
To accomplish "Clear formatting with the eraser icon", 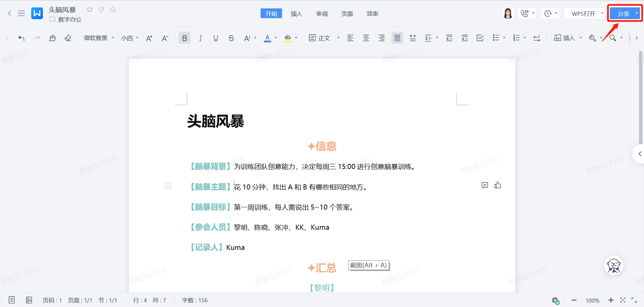I will (68, 38).
